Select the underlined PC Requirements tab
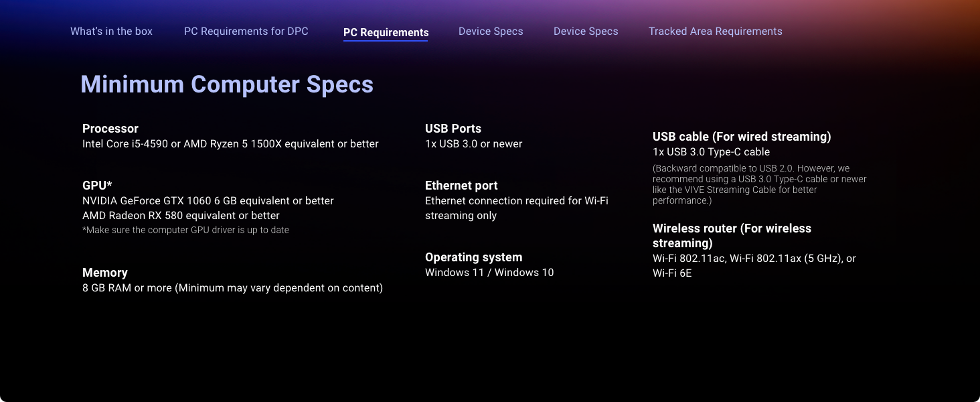980x402 pixels. 386,32
